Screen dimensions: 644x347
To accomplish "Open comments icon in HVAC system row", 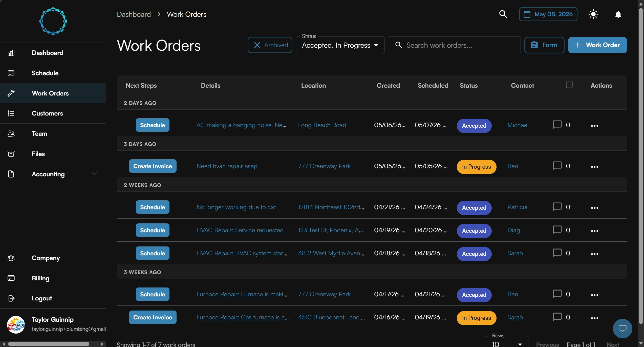I will coord(557,253).
